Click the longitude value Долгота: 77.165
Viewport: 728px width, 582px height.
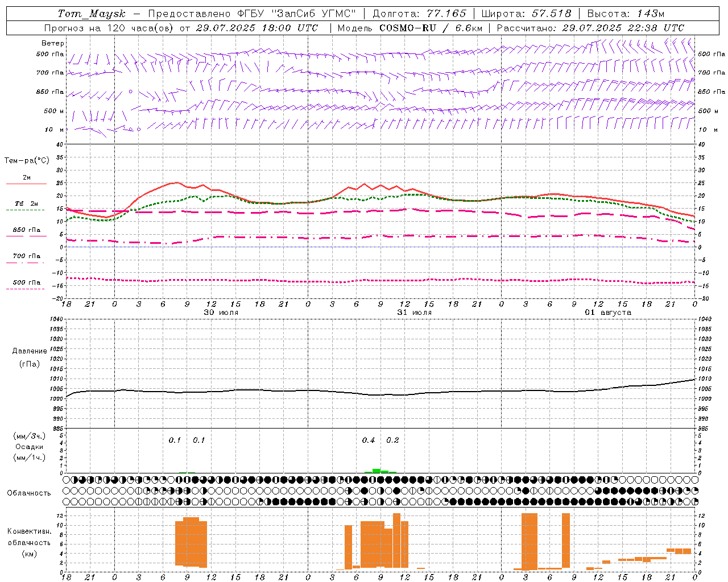tap(419, 14)
